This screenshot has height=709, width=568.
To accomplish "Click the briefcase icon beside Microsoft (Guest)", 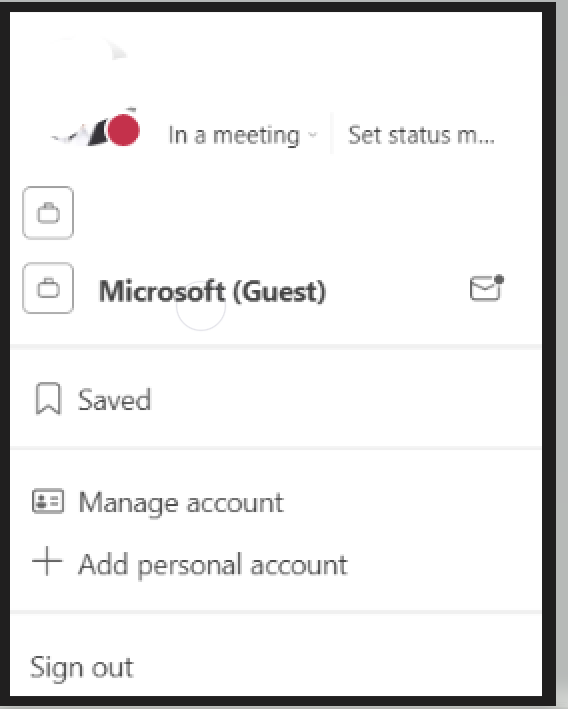I will (48, 288).
